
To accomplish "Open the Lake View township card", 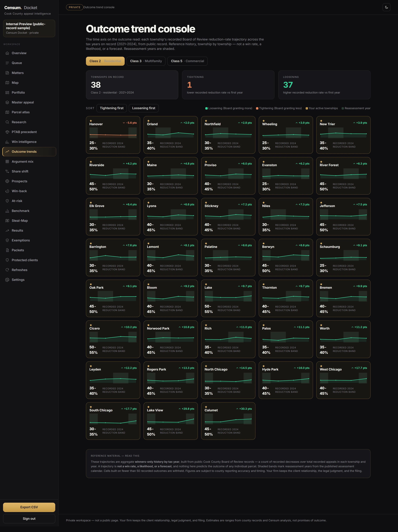I will coord(171,421).
